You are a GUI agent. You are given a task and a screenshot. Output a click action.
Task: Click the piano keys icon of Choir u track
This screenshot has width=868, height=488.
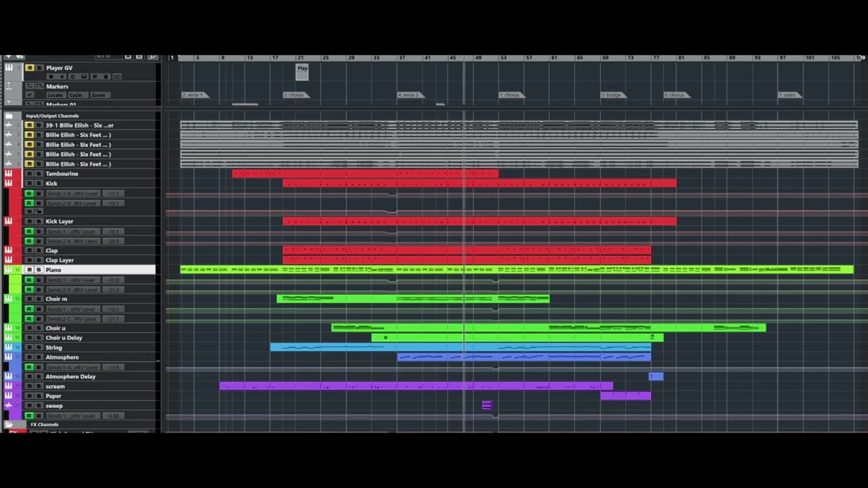tap(9, 328)
